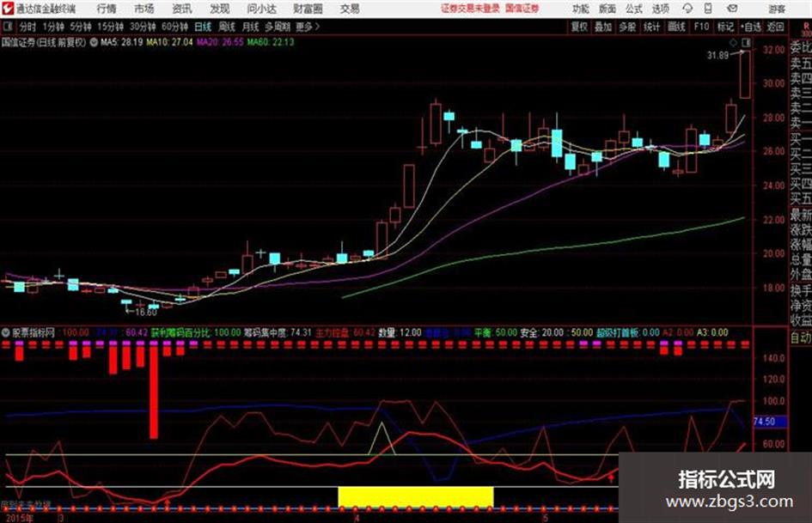Click the 游客 guest account label
812x523 pixels.
(x=776, y=9)
